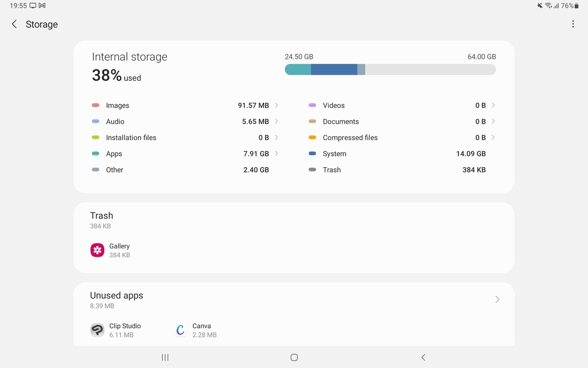Open the Documents storage category
The image size is (588, 368).
pyautogui.click(x=340, y=121)
